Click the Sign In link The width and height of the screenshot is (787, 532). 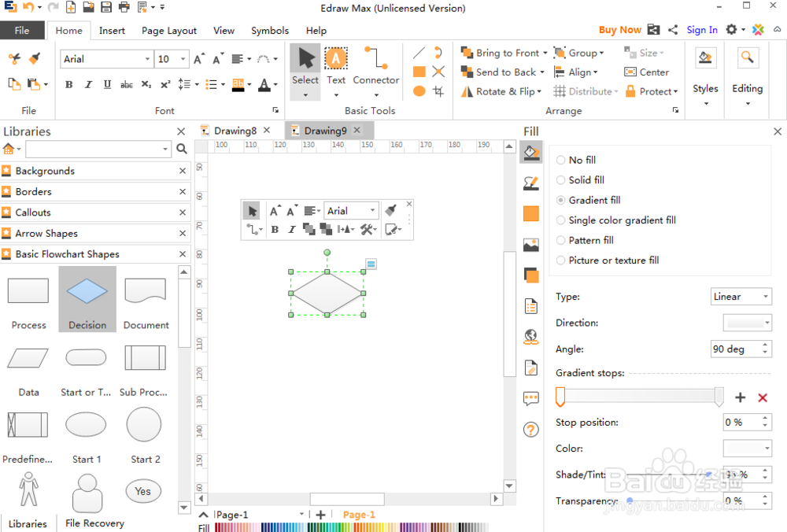point(702,30)
